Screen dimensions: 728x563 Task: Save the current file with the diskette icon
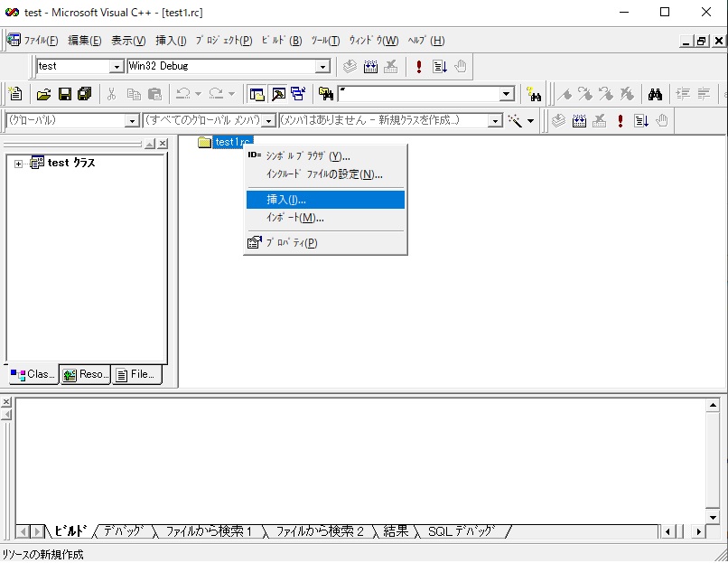pos(64,94)
